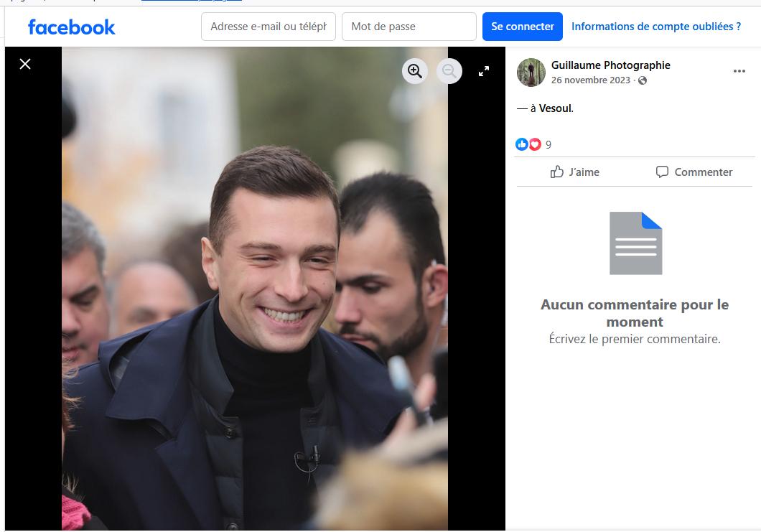The image size is (761, 532).
Task: Zoom in on the photo
Action: click(414, 70)
